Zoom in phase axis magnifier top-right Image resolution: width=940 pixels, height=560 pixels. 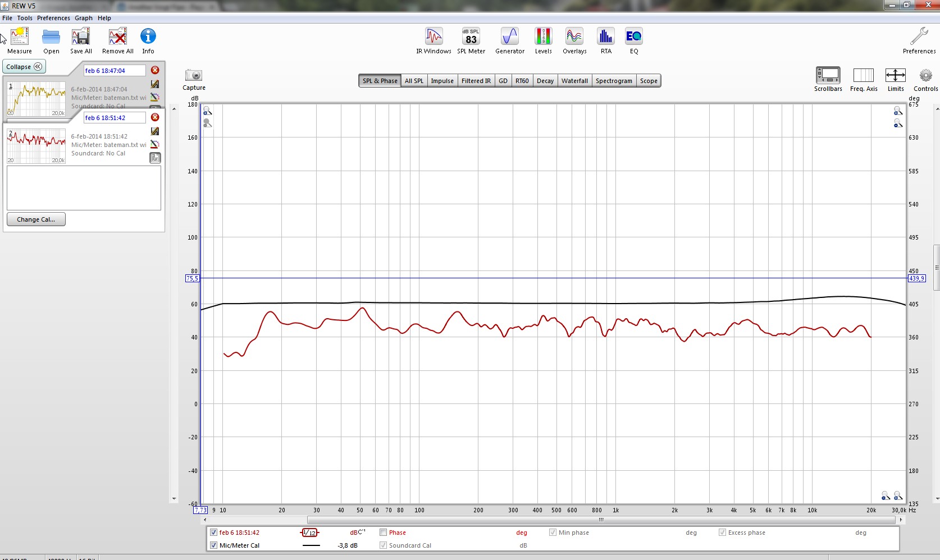[898, 111]
